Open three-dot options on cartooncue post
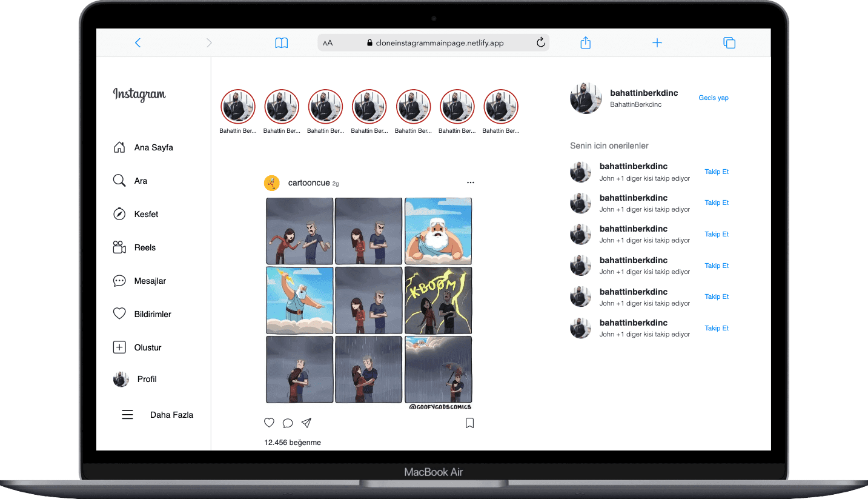The image size is (868, 499). click(471, 183)
